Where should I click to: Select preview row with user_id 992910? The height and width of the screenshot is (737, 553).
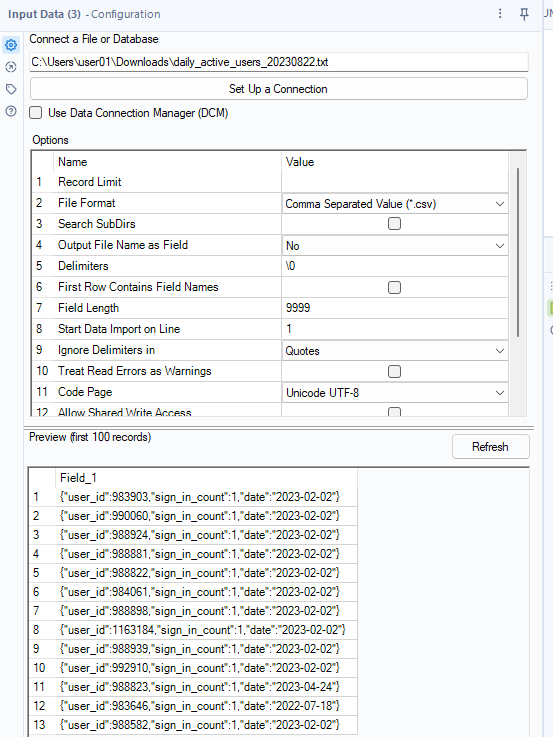pos(193,668)
